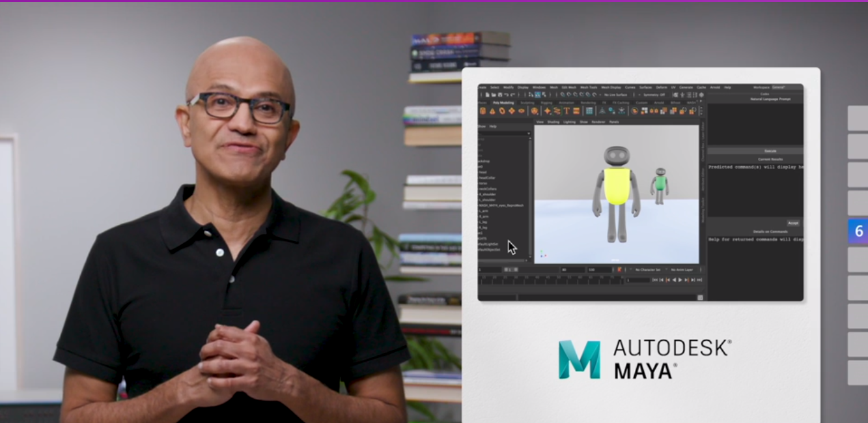Select neckCollars in the Outliner
868x423 pixels.
click(x=488, y=189)
